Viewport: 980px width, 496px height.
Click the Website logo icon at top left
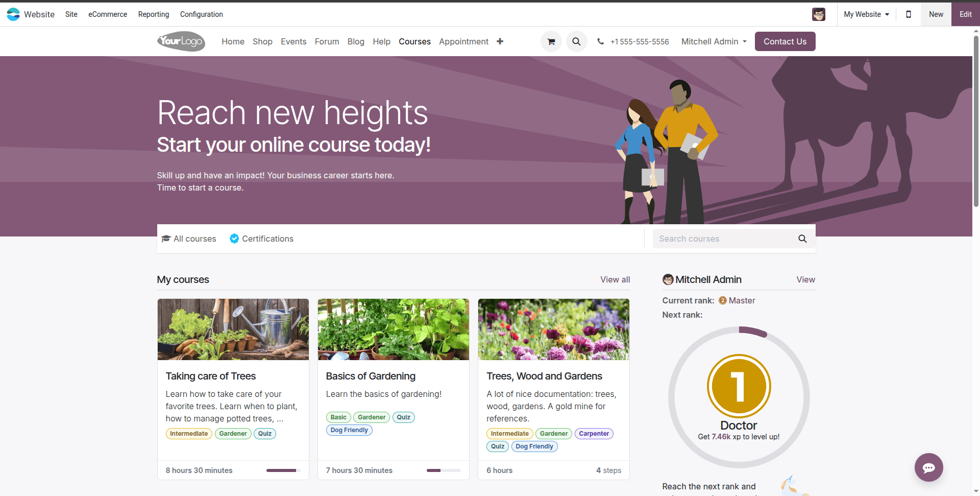[13, 14]
